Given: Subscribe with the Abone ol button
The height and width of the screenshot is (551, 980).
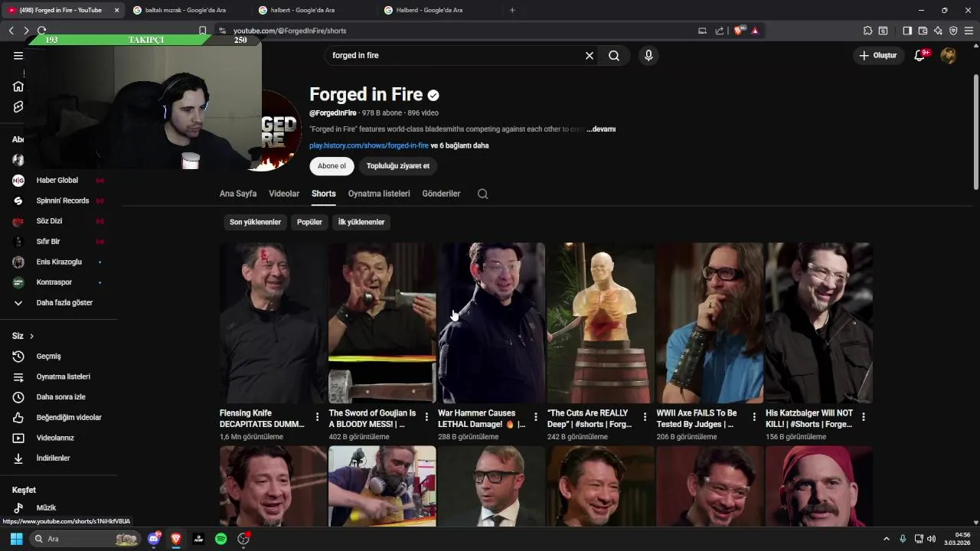Looking at the screenshot, I should coord(332,166).
